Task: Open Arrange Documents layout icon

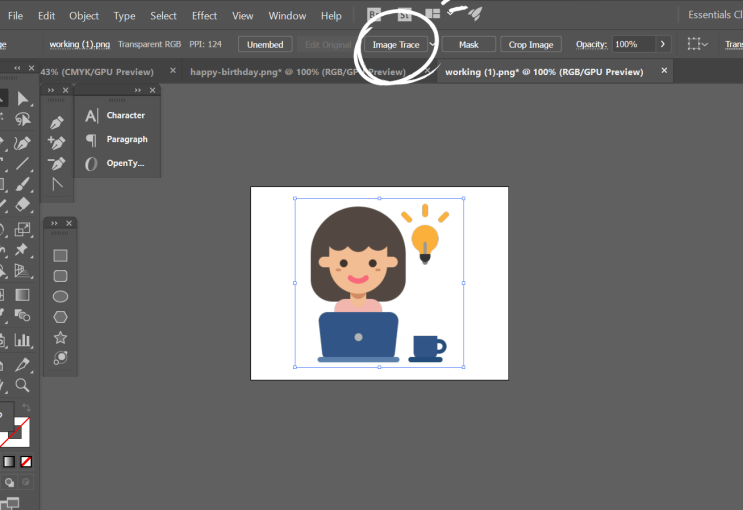Action: (x=433, y=14)
